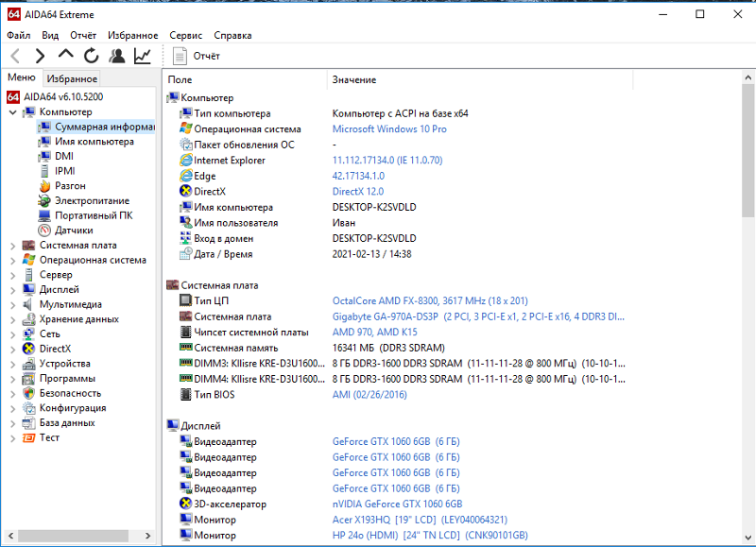This screenshot has width=756, height=547.
Task: Open the graph chart toolbar icon
Action: 143,56
